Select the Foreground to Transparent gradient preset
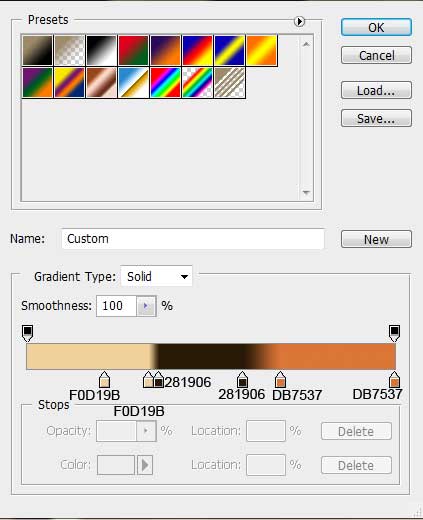 pos(69,50)
